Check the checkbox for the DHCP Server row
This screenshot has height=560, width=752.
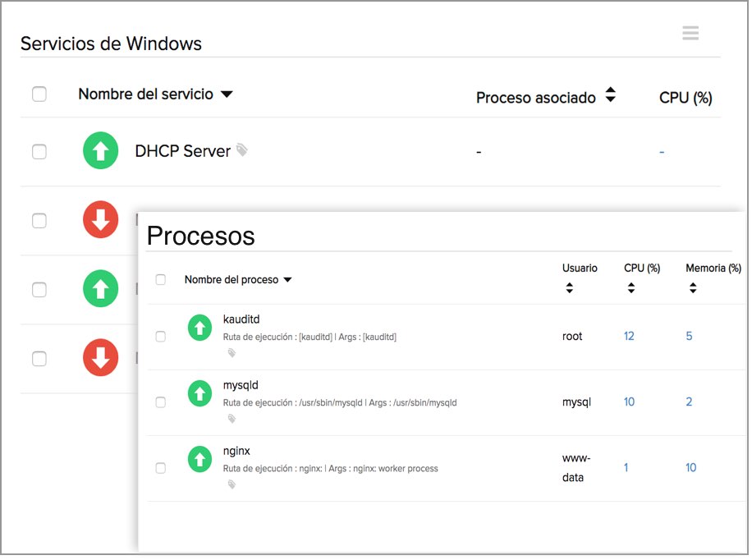click(39, 152)
